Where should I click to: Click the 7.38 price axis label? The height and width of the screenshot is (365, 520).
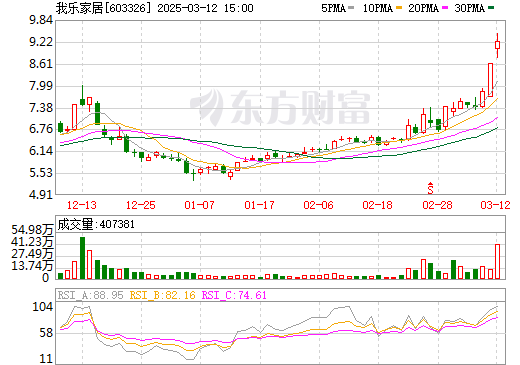tap(41, 108)
